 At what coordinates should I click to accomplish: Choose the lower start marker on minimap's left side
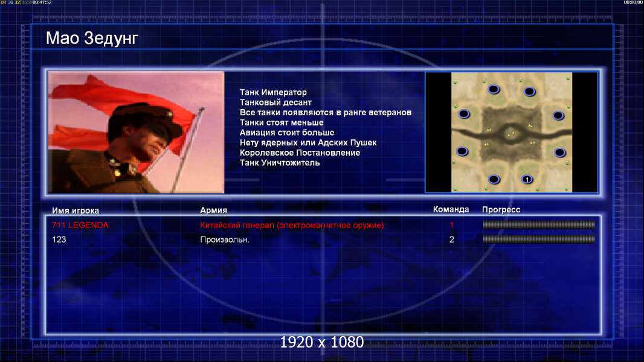click(462, 151)
